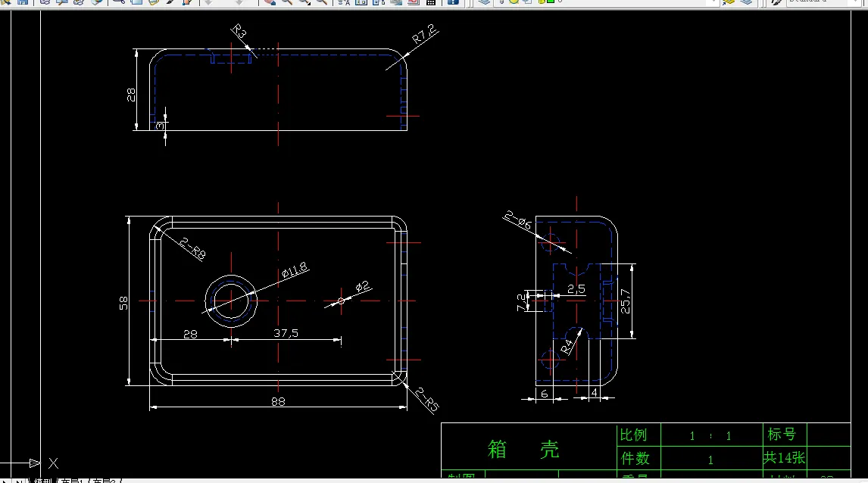
Task: Select the Match Properties brush icon
Action: pos(170,2)
